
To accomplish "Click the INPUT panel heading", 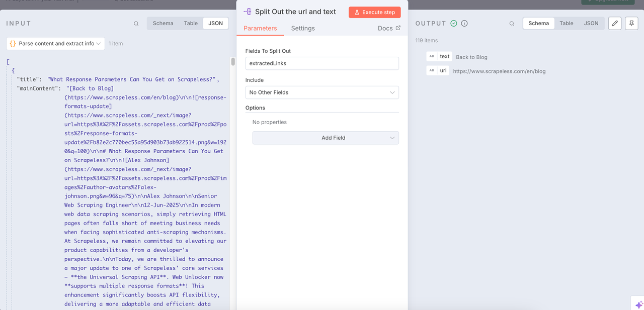I will (19, 24).
